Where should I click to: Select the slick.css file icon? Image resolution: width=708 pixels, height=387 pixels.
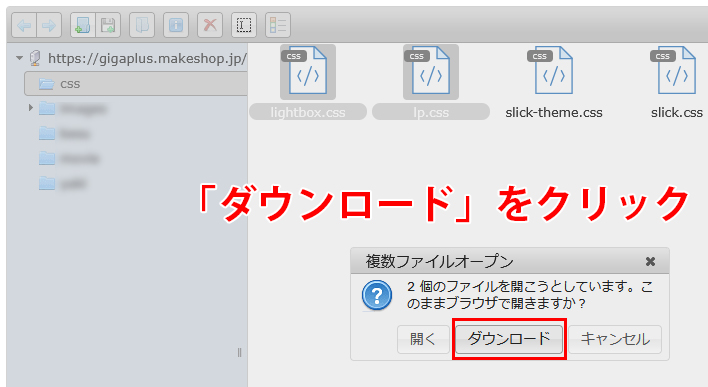point(676,71)
